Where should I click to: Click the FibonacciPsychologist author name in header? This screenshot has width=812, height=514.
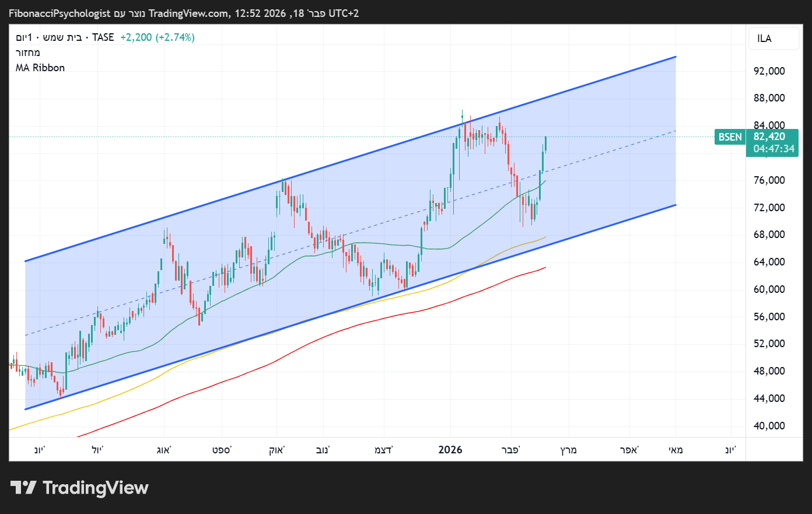[x=59, y=13]
